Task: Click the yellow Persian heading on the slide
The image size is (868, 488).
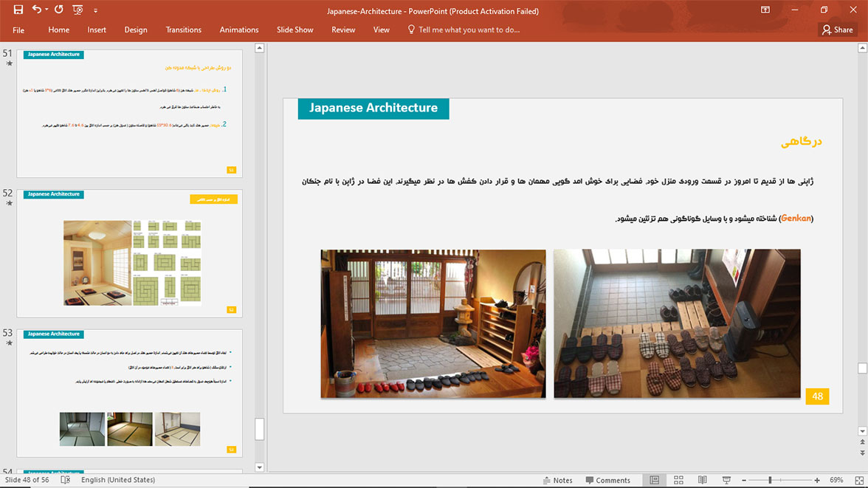Action: tap(801, 142)
